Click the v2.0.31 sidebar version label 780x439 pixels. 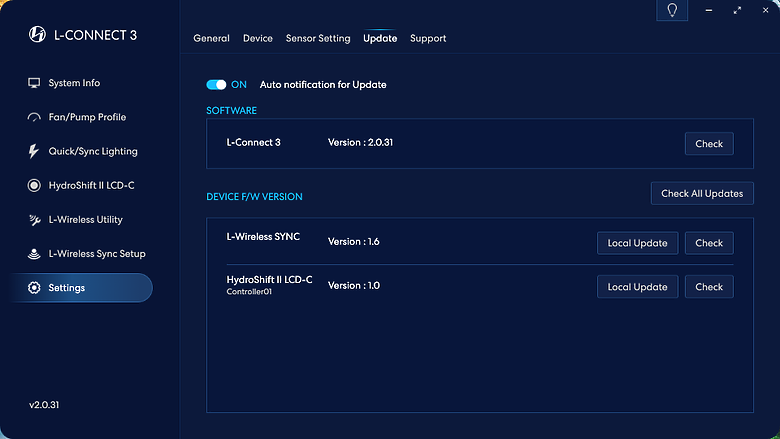(x=44, y=405)
